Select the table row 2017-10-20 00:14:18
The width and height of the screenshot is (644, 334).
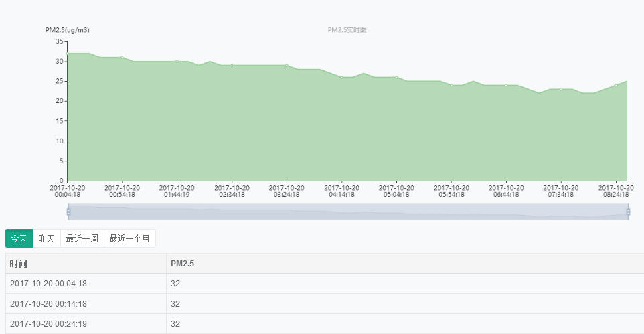click(48, 304)
